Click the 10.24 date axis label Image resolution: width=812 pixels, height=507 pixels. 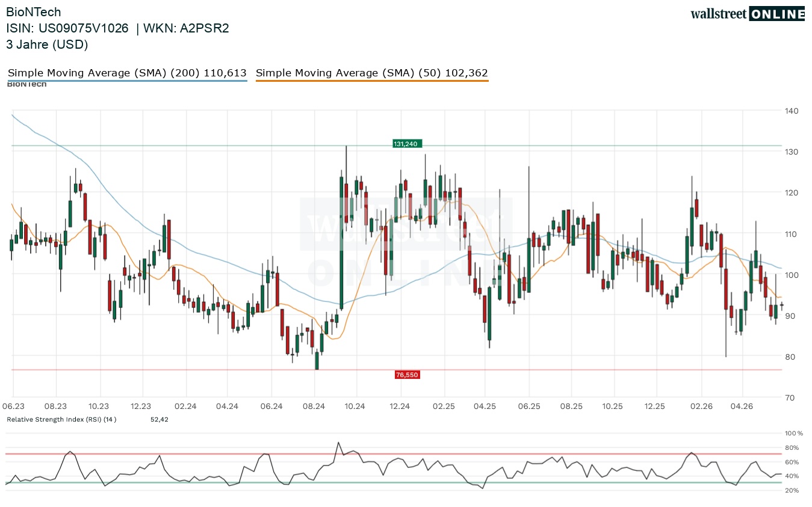tap(355, 407)
